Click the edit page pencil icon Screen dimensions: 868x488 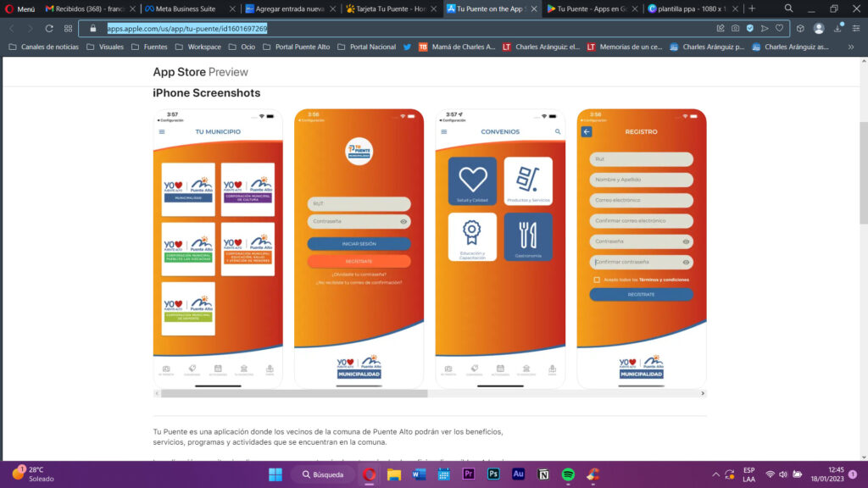coord(721,28)
